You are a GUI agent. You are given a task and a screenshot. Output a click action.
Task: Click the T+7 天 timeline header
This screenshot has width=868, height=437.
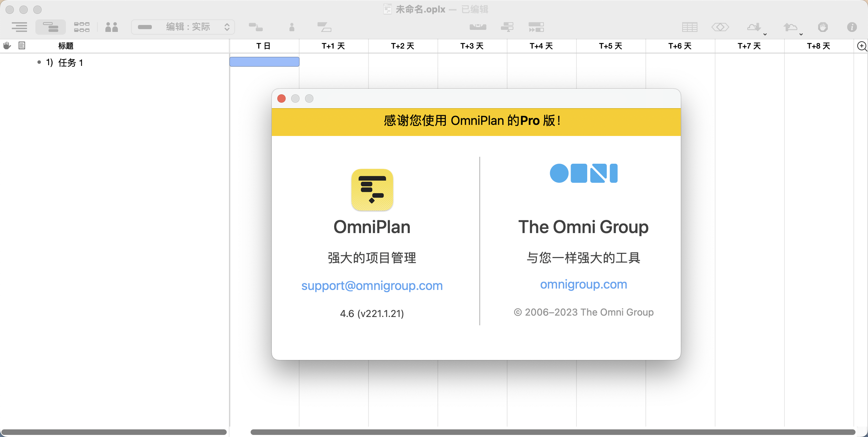(x=749, y=46)
